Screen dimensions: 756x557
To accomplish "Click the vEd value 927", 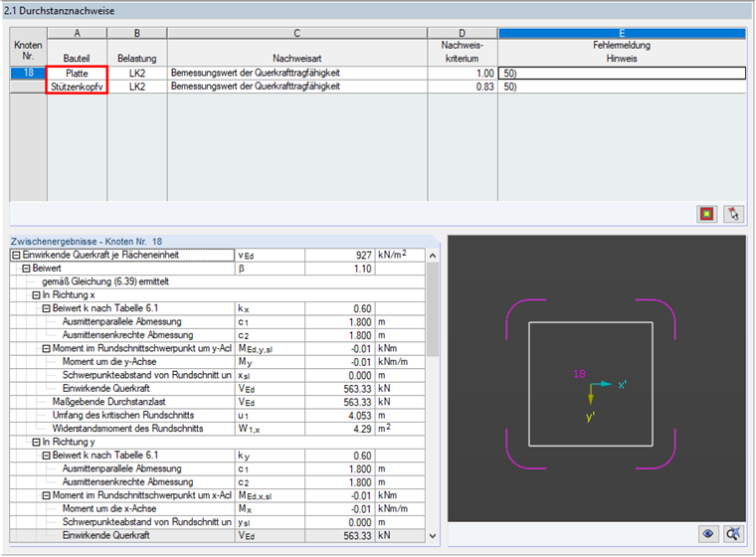I will click(x=340, y=255).
